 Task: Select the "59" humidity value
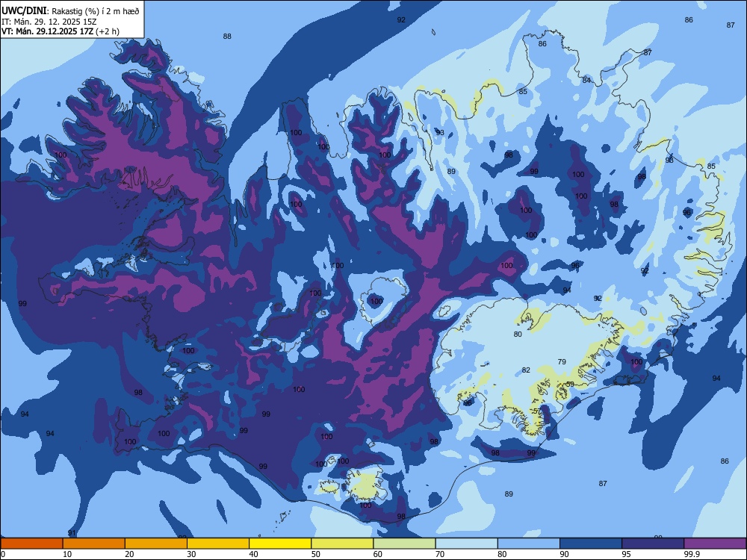pos(570,385)
